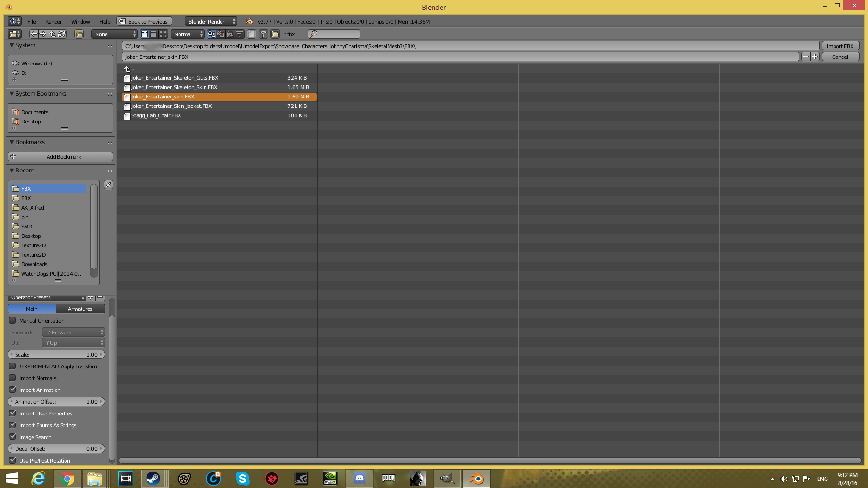Clear the Recent folders list
The image size is (868, 488).
(108, 185)
